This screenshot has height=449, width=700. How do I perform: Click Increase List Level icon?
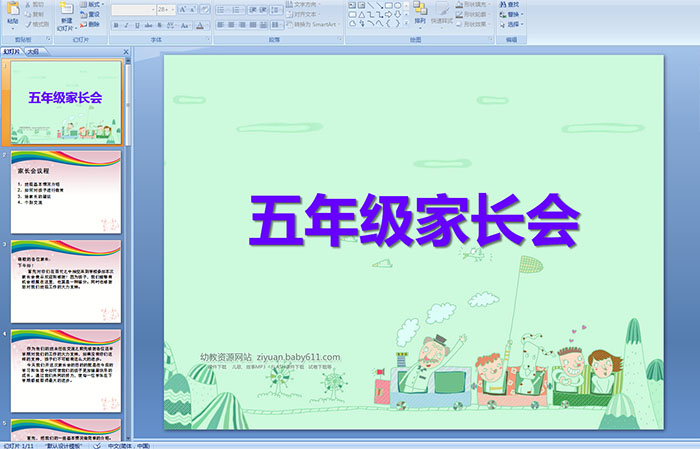(x=263, y=9)
